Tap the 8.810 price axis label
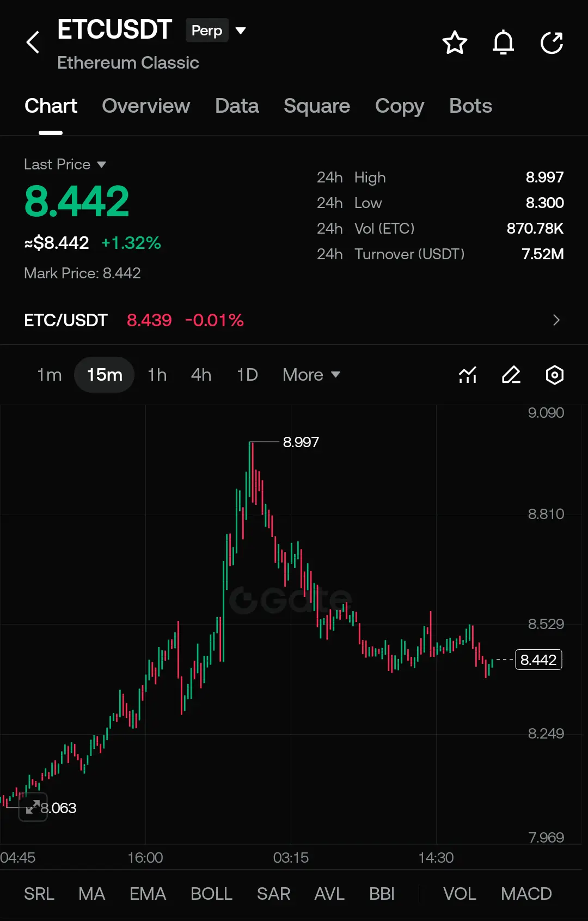Image resolution: width=588 pixels, height=921 pixels. click(x=546, y=514)
